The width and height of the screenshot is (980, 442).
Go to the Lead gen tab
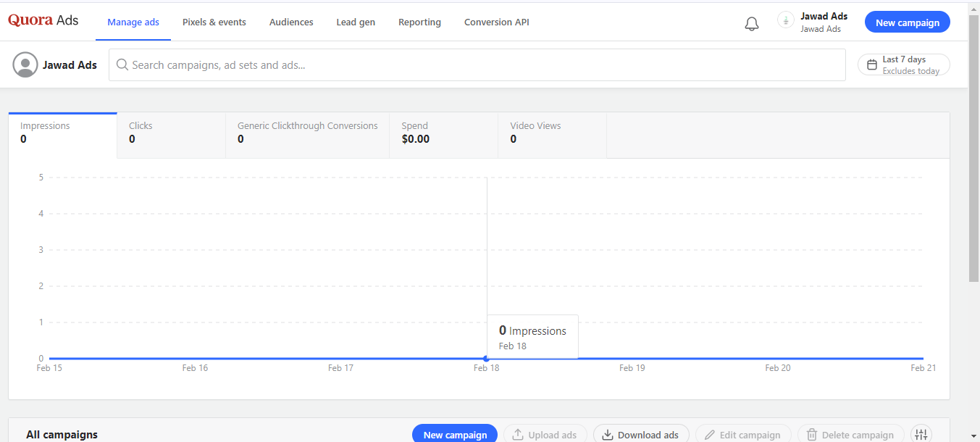(356, 22)
